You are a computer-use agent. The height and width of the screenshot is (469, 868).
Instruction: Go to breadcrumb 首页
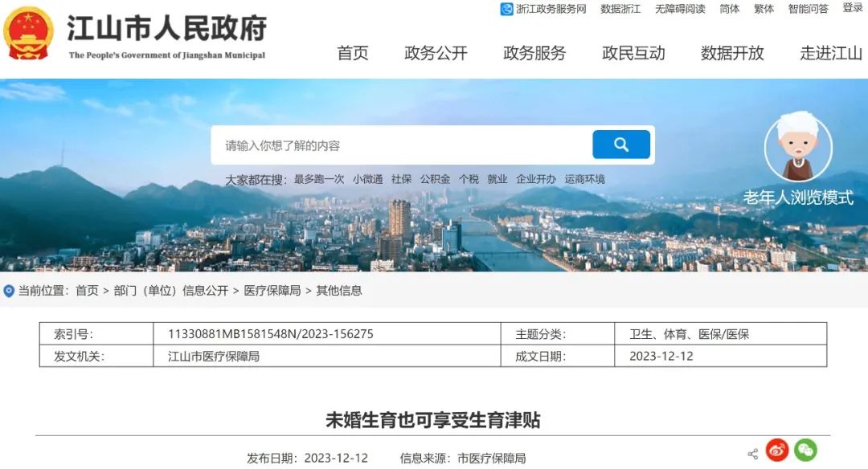click(x=87, y=291)
